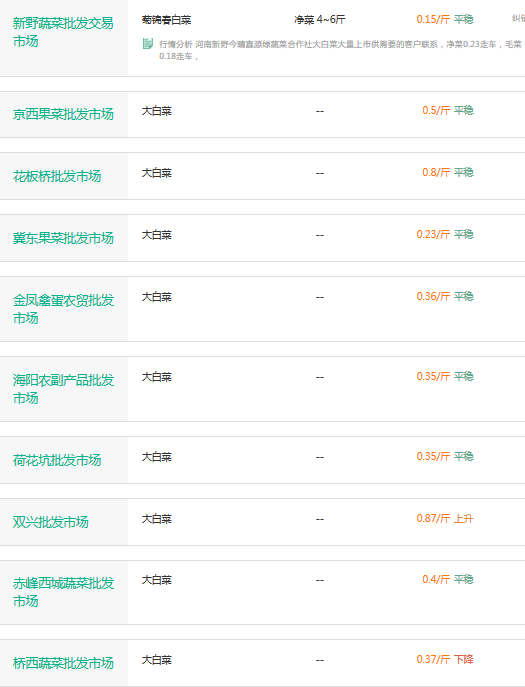Visit the 冀东果菜批发市场 market page

tap(63, 238)
